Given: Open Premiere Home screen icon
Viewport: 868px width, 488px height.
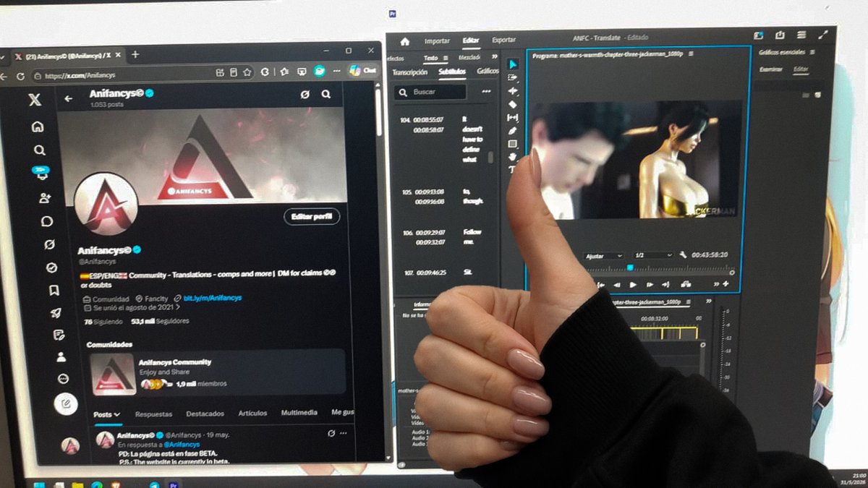Looking at the screenshot, I should [x=405, y=41].
